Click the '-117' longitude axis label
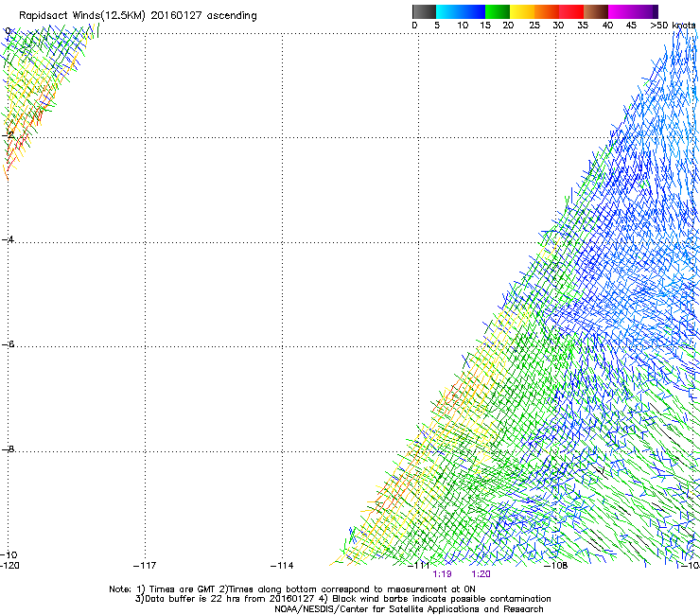The image size is (700, 615). pyautogui.click(x=145, y=566)
